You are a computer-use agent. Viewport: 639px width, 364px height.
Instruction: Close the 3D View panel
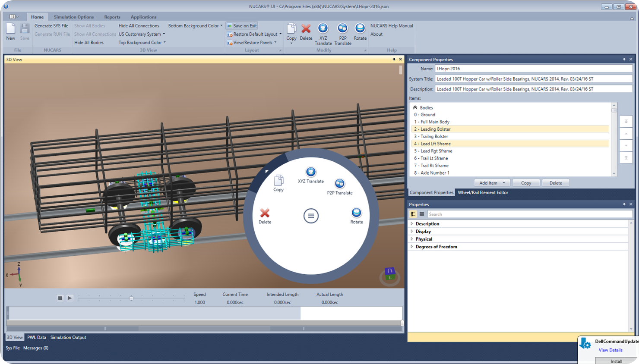pos(401,60)
